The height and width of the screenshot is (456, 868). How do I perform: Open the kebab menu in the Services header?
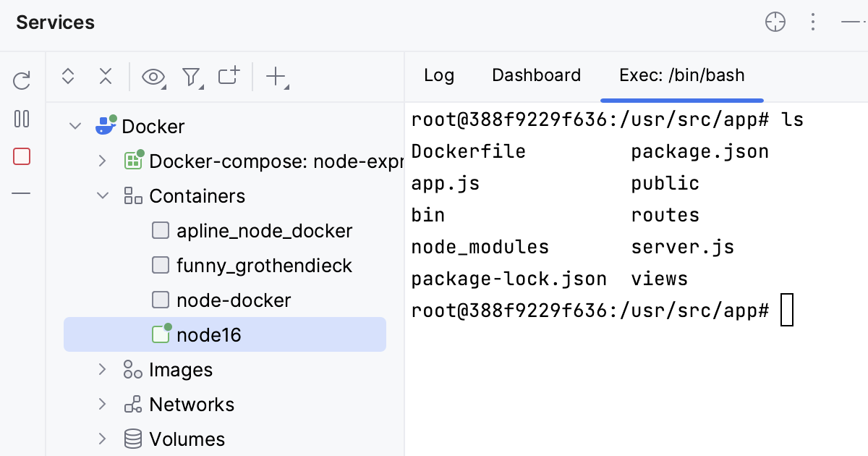[x=813, y=22]
